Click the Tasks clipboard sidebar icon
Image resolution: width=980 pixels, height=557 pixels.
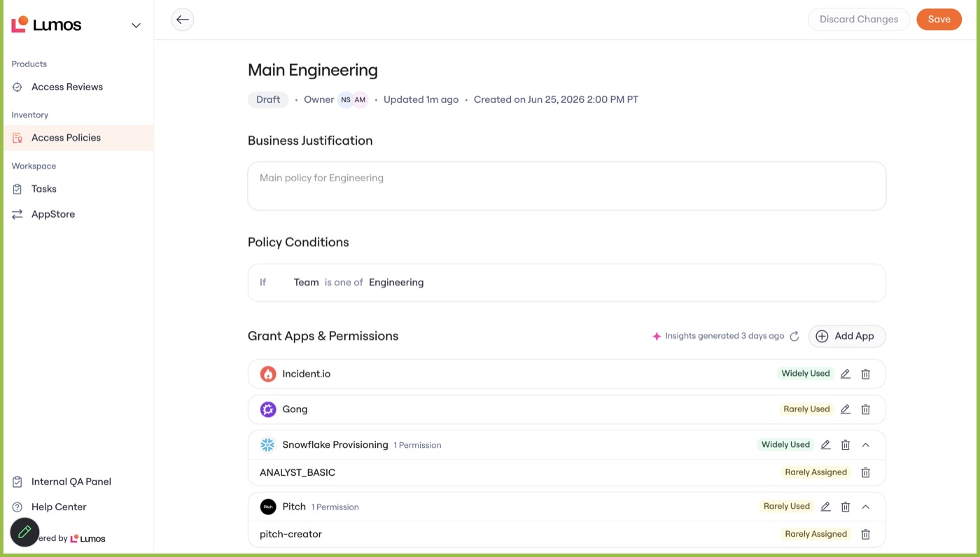17,189
